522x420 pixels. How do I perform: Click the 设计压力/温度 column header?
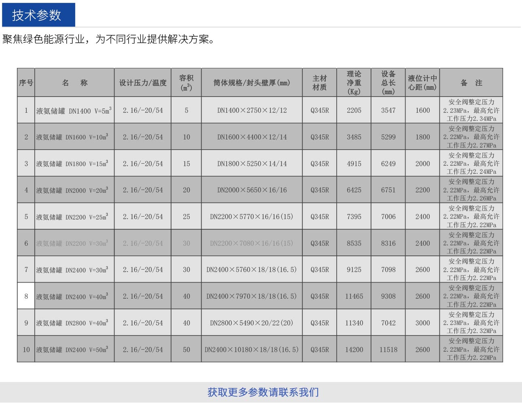click(x=143, y=83)
